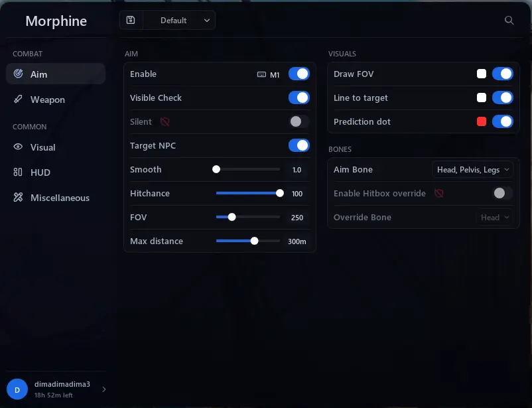Toggle Enable Hitbox override on
This screenshot has width=532, height=408.
[503, 193]
